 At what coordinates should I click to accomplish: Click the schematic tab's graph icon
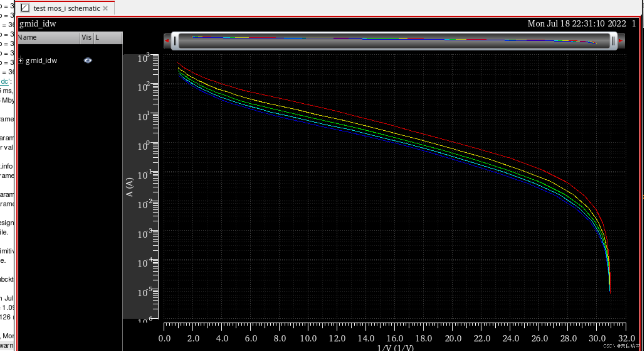click(x=25, y=8)
